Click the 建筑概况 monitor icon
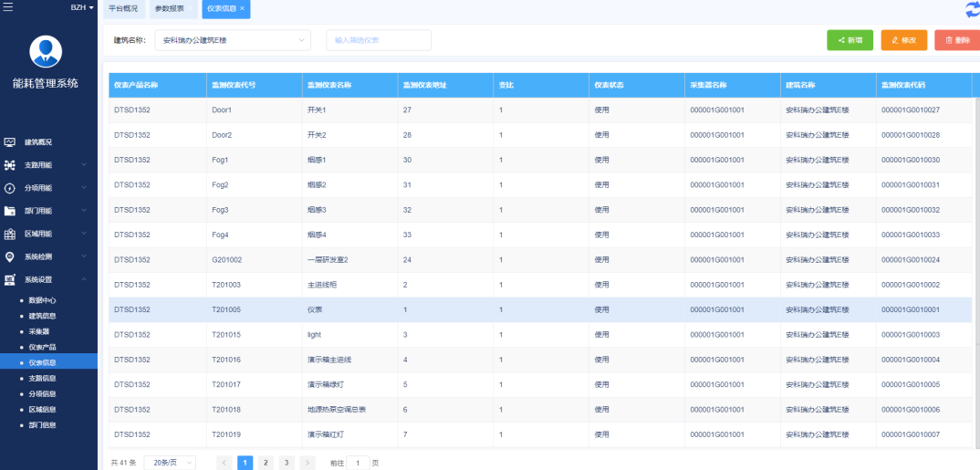Viewport: 980px width, 470px height. [9, 141]
